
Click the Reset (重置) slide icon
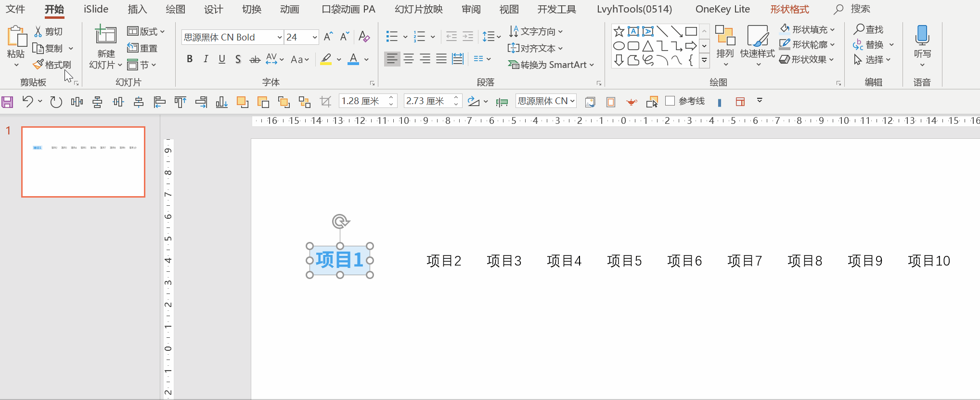click(x=142, y=48)
